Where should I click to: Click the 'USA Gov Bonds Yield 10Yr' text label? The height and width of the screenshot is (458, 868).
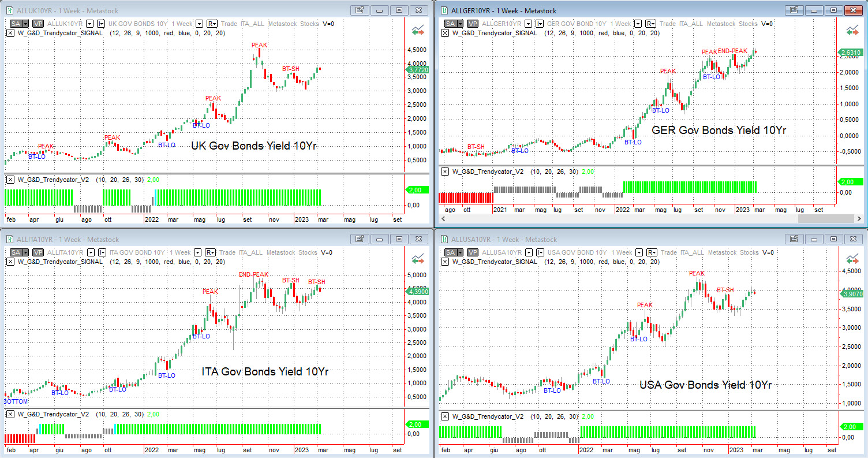coord(705,385)
